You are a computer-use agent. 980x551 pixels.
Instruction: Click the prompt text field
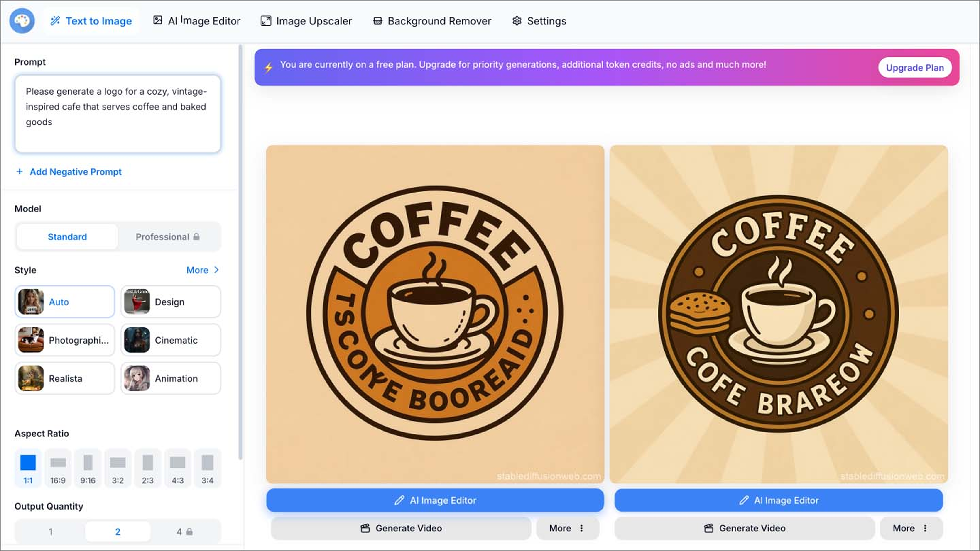[118, 114]
